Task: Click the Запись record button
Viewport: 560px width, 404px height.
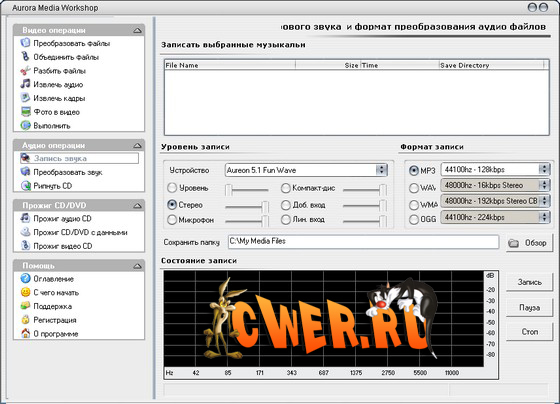Action: point(529,282)
